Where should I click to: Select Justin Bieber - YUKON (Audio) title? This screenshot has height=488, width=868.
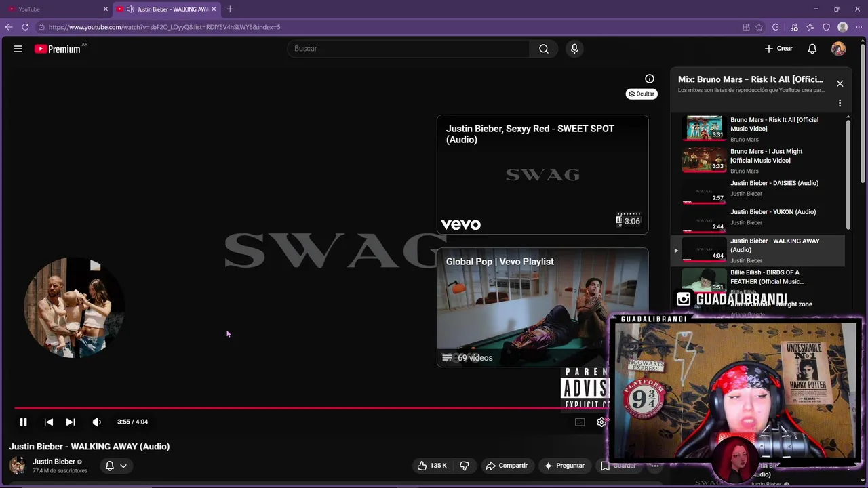[x=773, y=212]
